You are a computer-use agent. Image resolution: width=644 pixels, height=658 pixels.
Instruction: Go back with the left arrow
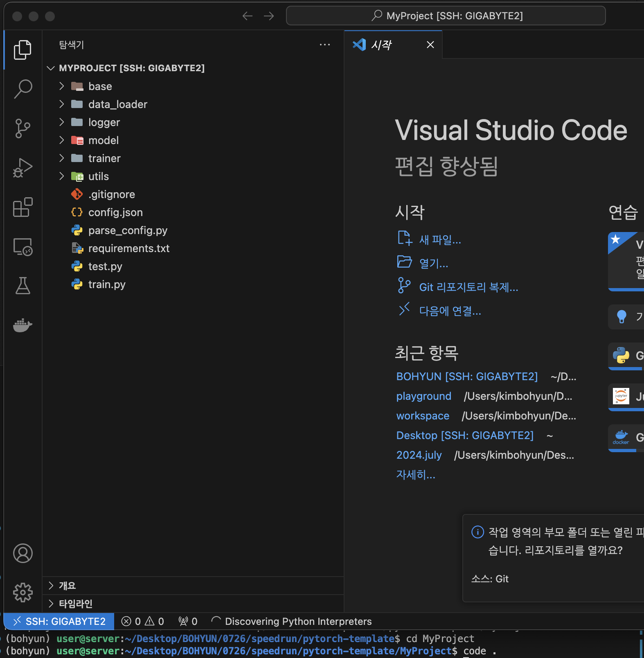pyautogui.click(x=248, y=16)
